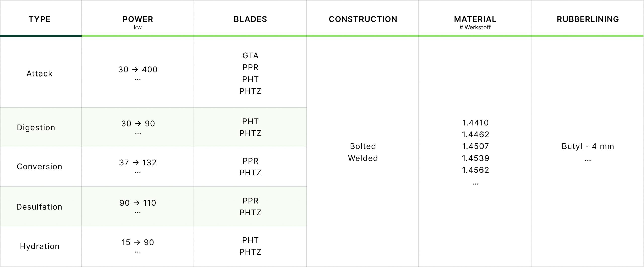The height and width of the screenshot is (267, 644).
Task: Select the Desulfation row label
Action: click(39, 207)
